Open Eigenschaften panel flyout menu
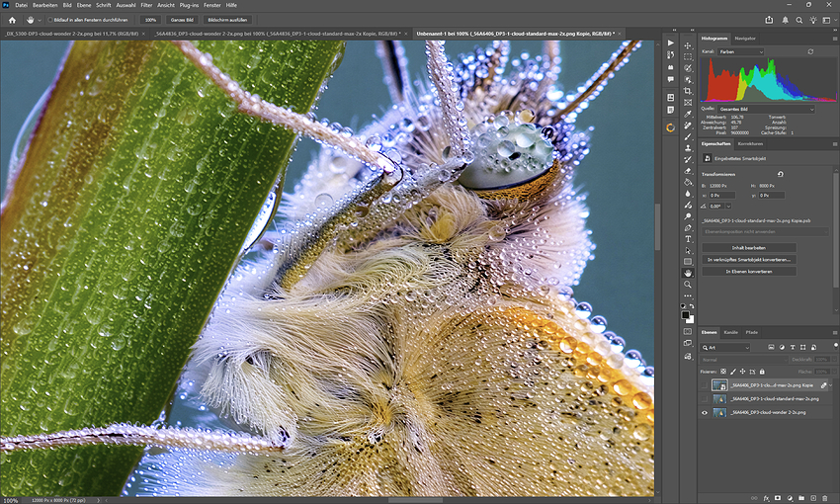The height and width of the screenshot is (504, 840). pyautogui.click(x=835, y=144)
